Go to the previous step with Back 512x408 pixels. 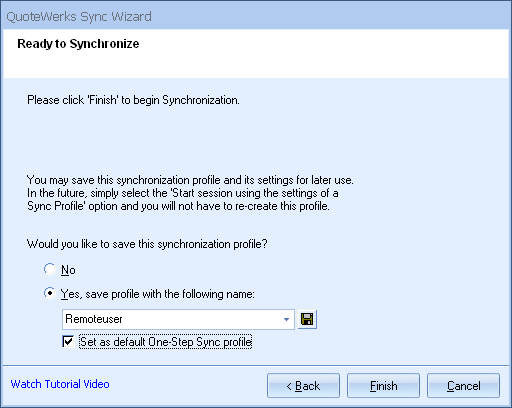tap(303, 386)
